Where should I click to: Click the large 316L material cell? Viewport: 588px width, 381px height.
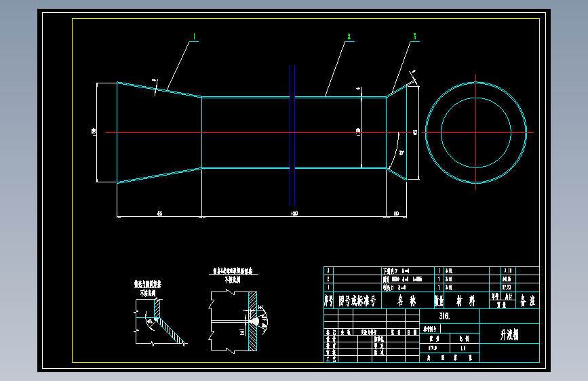click(x=450, y=316)
